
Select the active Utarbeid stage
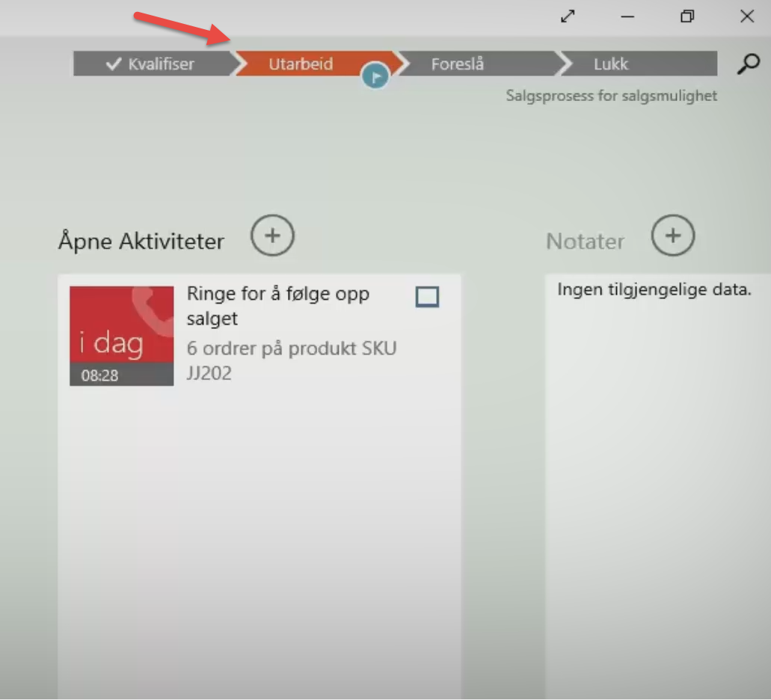(301, 64)
